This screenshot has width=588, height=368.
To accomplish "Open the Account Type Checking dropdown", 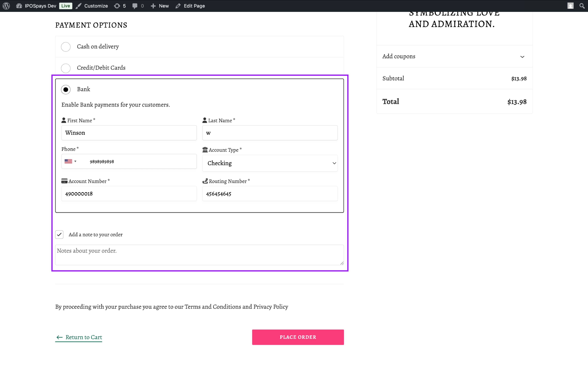I will click(270, 163).
